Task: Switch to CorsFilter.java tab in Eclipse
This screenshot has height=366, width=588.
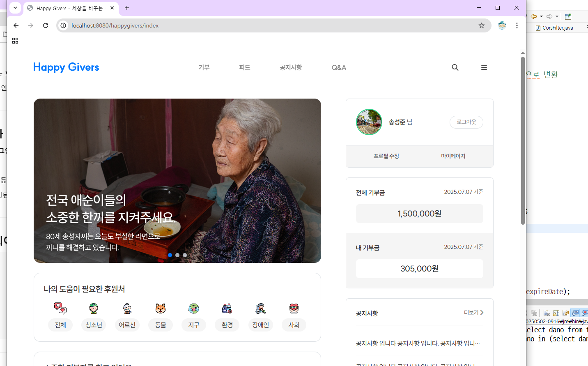Action: 555,28
